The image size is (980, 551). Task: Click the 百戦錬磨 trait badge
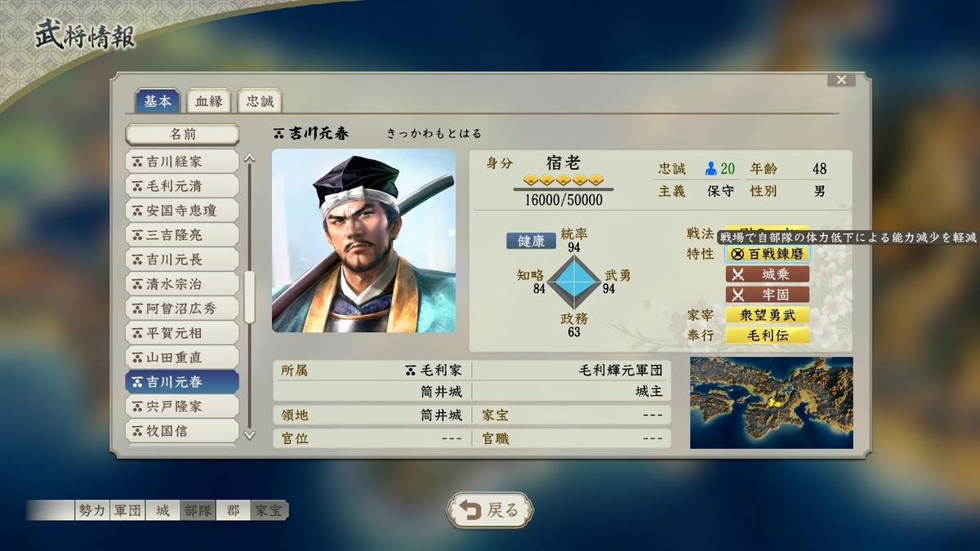(768, 254)
